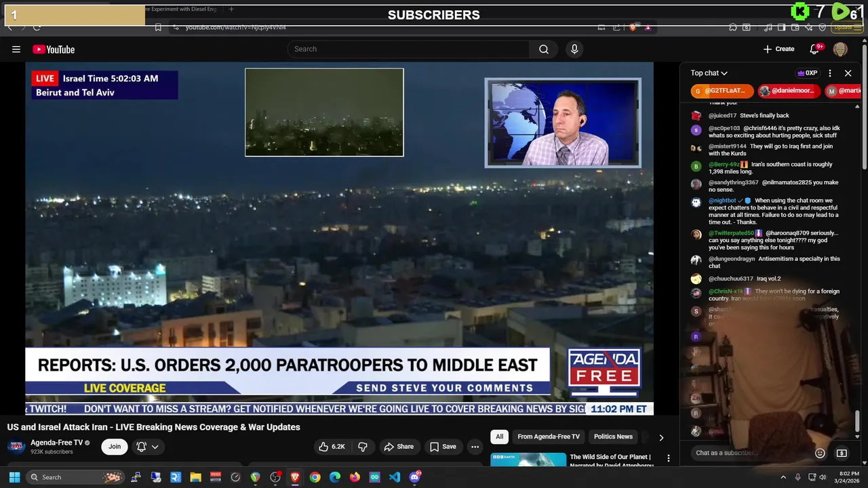This screenshot has height=488, width=868.
Task: Open new browser tab with plus
Action: point(231,9)
